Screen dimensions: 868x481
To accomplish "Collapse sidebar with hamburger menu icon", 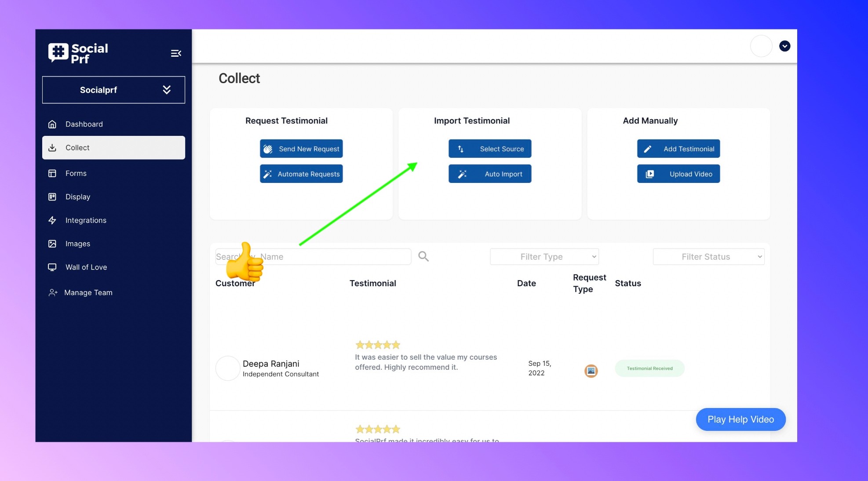I will click(176, 53).
